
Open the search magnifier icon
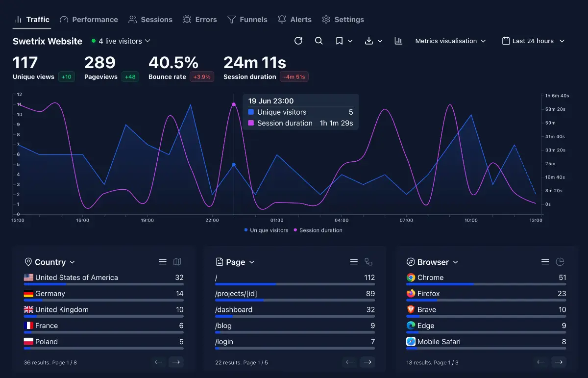pos(318,41)
